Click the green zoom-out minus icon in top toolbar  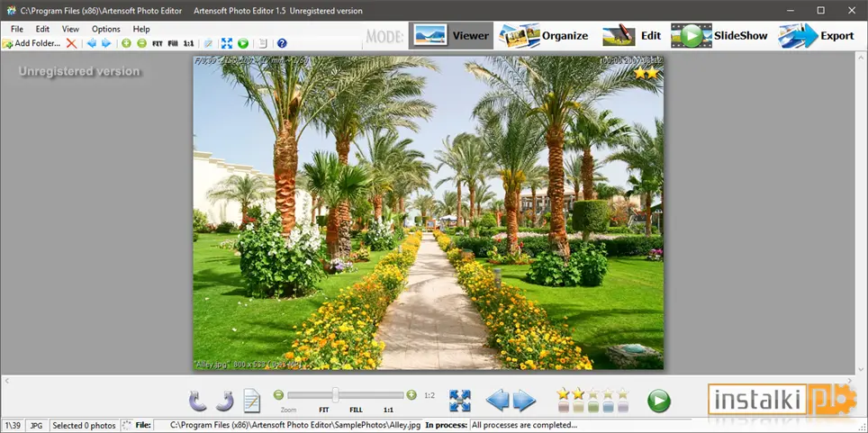[141, 43]
